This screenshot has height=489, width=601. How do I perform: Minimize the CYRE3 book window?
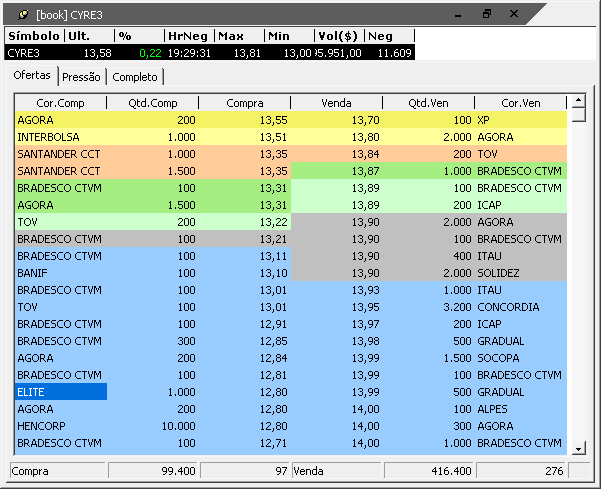click(458, 15)
